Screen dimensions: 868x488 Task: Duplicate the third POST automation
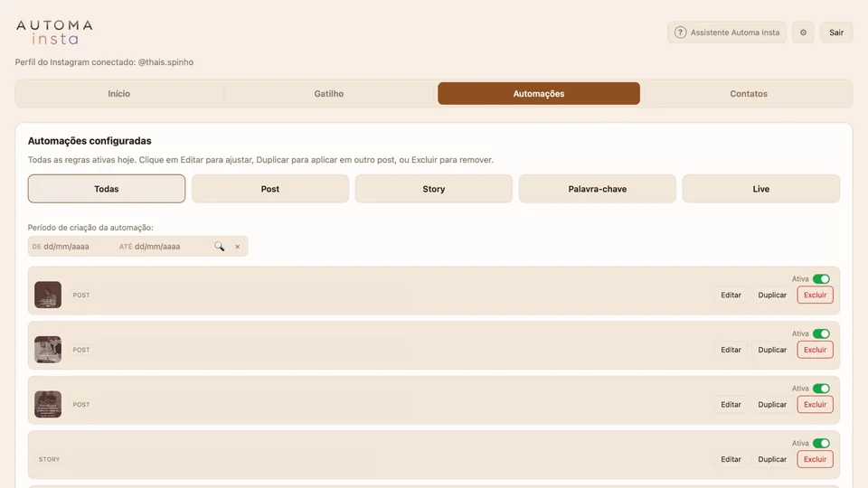pyautogui.click(x=772, y=405)
